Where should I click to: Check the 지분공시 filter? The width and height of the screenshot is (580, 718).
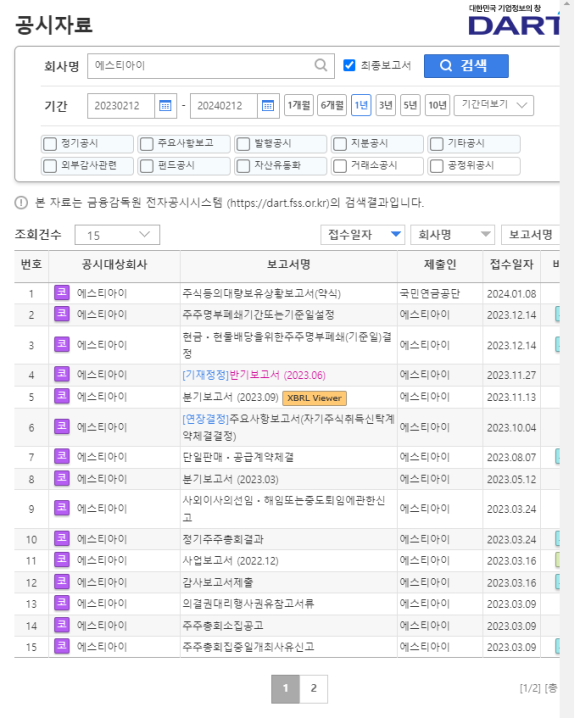coord(340,144)
